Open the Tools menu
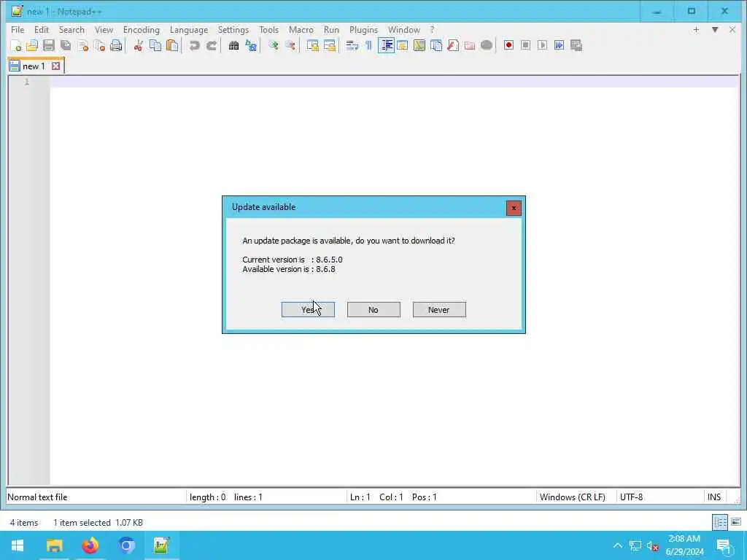The height and width of the screenshot is (560, 747). (268, 29)
